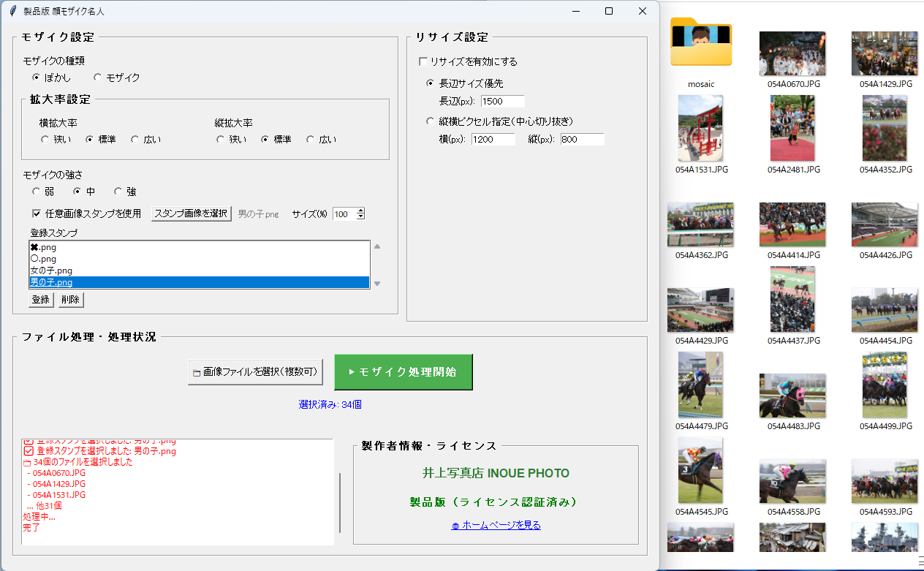Select the 054A1531.JPG shrine photo thumbnail
The image size is (924, 571).
tap(700, 128)
